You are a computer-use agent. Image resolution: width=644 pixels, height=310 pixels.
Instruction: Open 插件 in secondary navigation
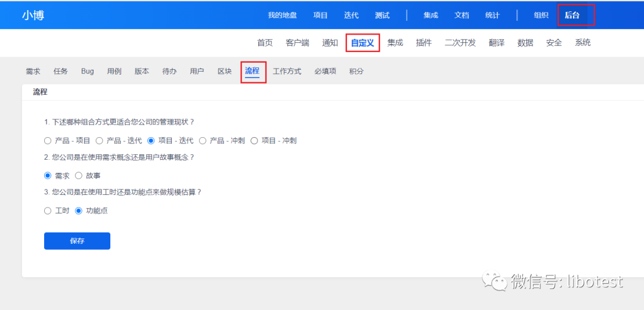click(424, 43)
